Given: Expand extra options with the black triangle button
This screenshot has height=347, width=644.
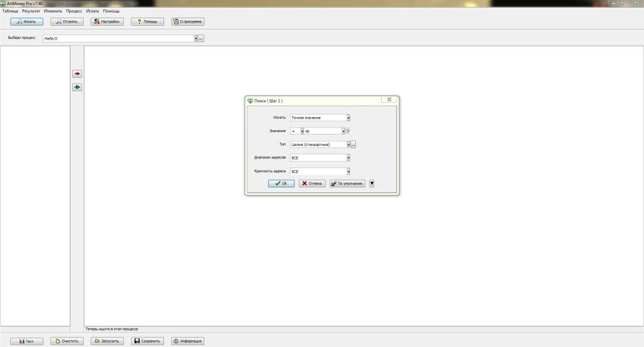Looking at the screenshot, I should (x=372, y=184).
